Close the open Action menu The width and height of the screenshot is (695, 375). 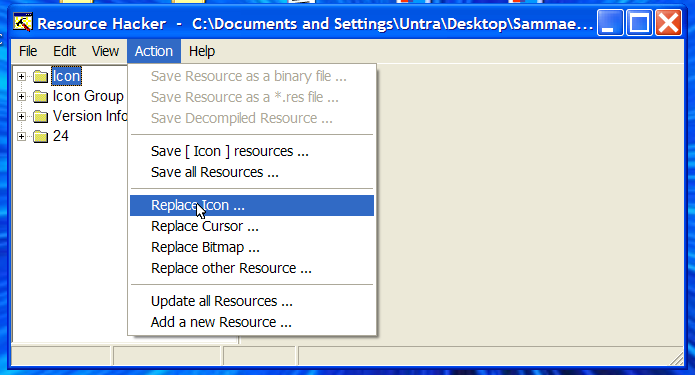coord(154,51)
